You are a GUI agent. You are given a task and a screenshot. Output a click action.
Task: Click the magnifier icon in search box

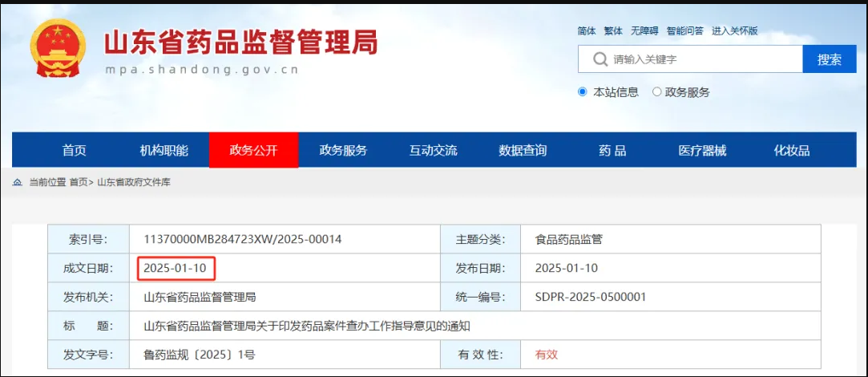pyautogui.click(x=600, y=59)
